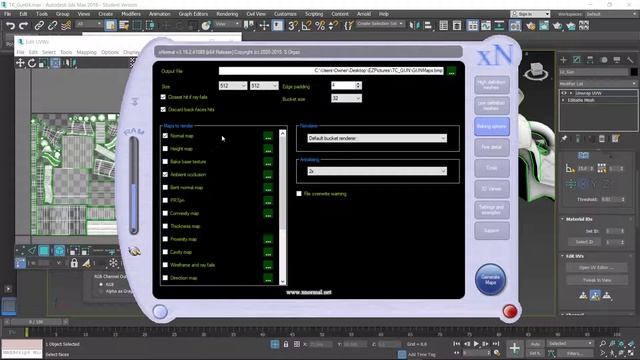Click the Undo arrow in 3ds Max toolbar
Viewport: 640px width, 360px height.
tap(10, 26)
